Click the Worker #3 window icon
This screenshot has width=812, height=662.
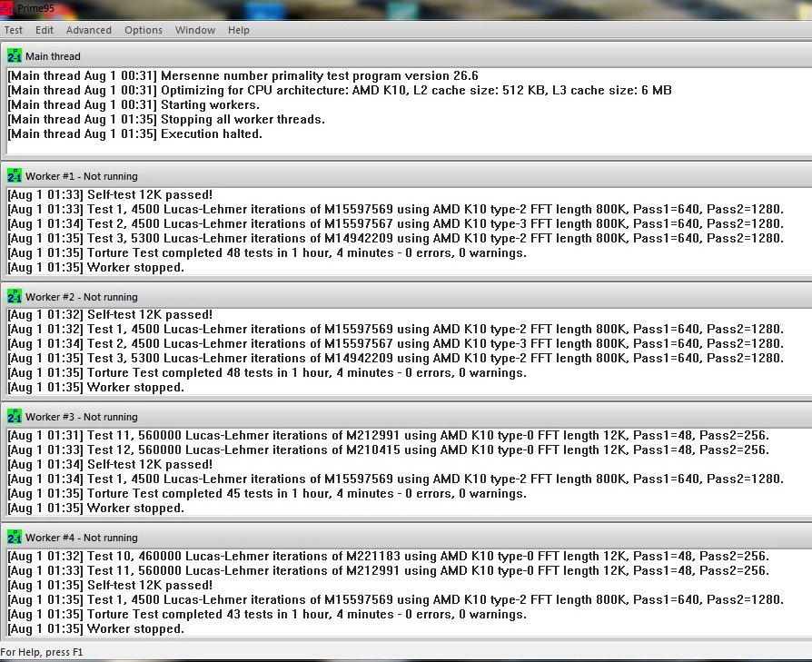[15, 417]
